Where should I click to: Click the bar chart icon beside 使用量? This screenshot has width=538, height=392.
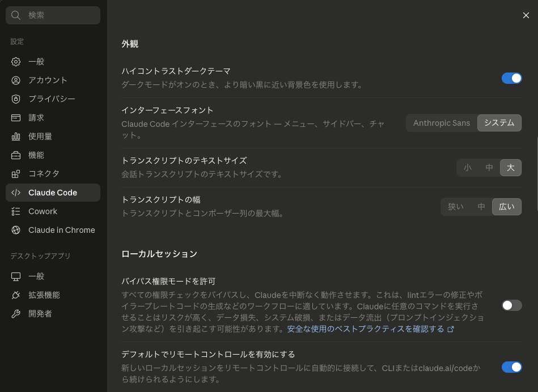(x=16, y=137)
